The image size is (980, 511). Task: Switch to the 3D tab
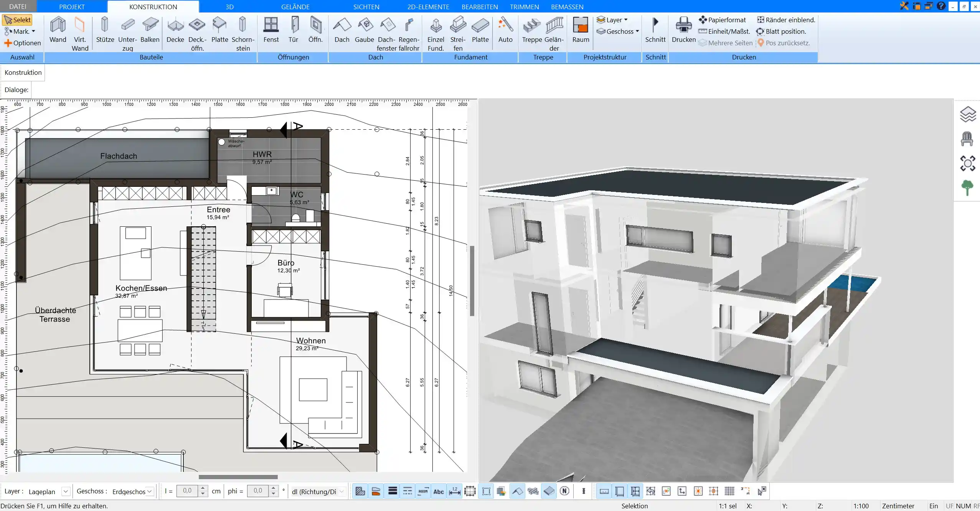click(229, 7)
